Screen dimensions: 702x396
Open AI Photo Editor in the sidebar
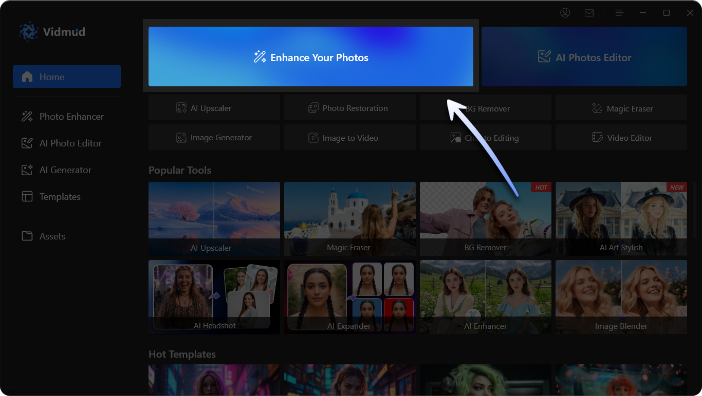pyautogui.click(x=67, y=143)
